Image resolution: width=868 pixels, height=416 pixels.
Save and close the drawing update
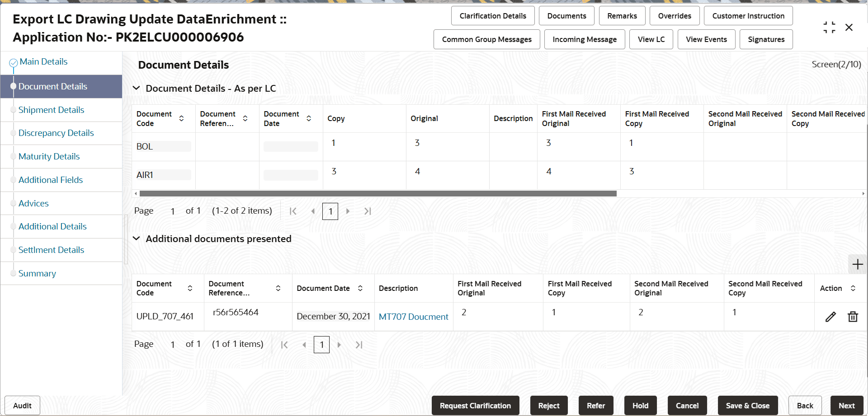pyautogui.click(x=748, y=405)
